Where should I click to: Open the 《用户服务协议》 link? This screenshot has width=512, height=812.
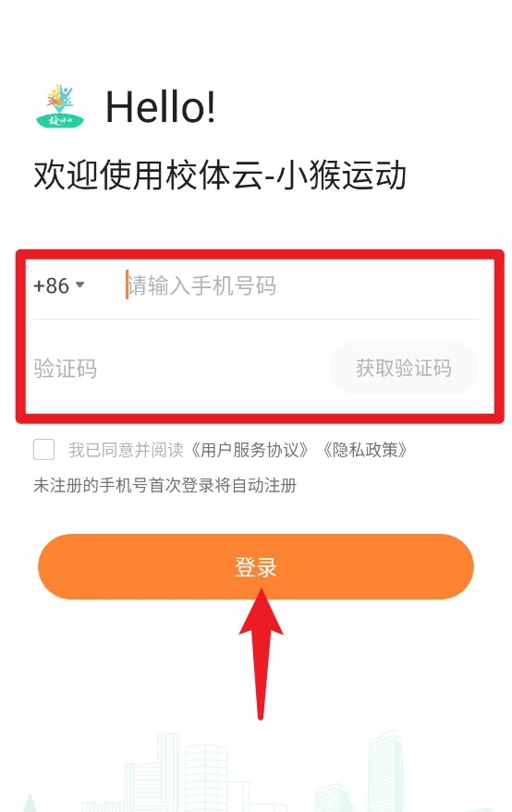[250, 450]
